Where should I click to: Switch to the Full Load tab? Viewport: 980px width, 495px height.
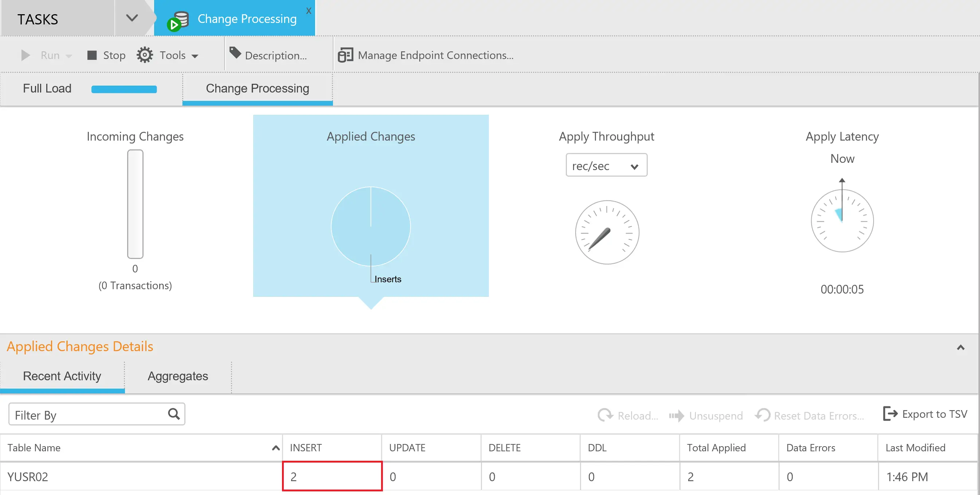[91, 89]
